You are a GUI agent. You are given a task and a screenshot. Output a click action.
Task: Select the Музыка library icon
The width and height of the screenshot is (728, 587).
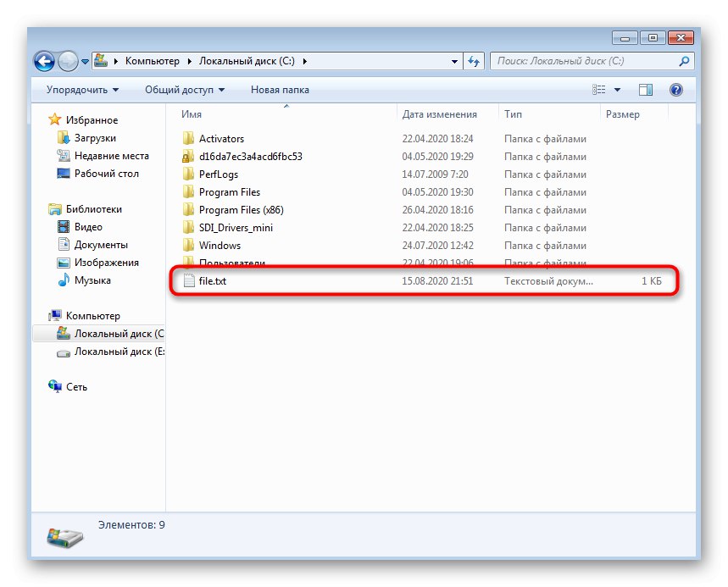[63, 280]
